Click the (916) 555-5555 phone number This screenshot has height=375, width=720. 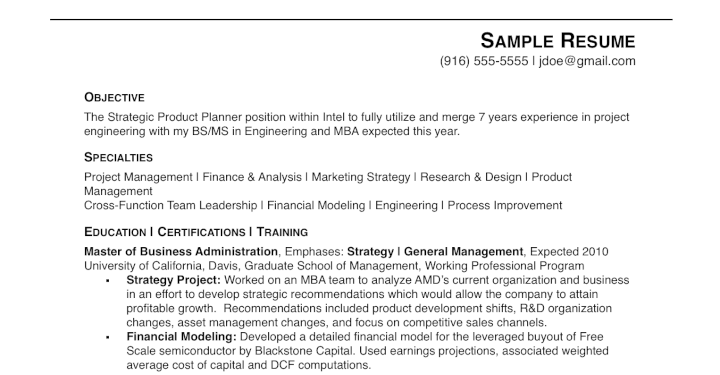click(x=484, y=61)
